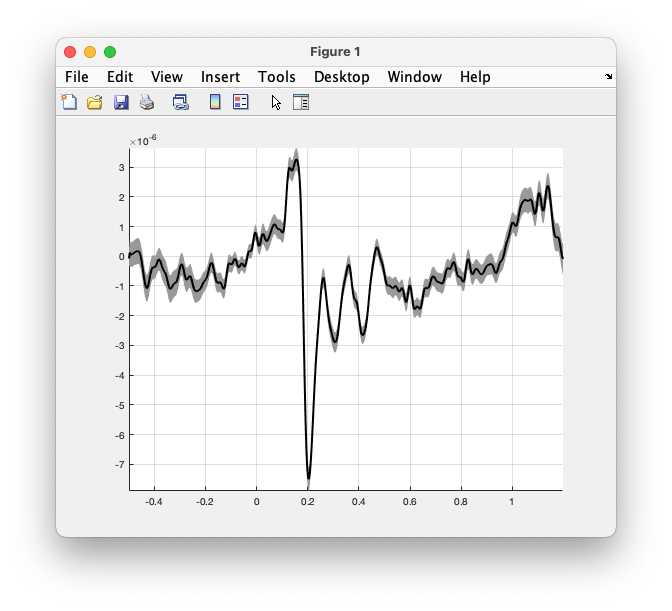Open the Edit menu
This screenshot has width=672, height=611.
pyautogui.click(x=120, y=77)
